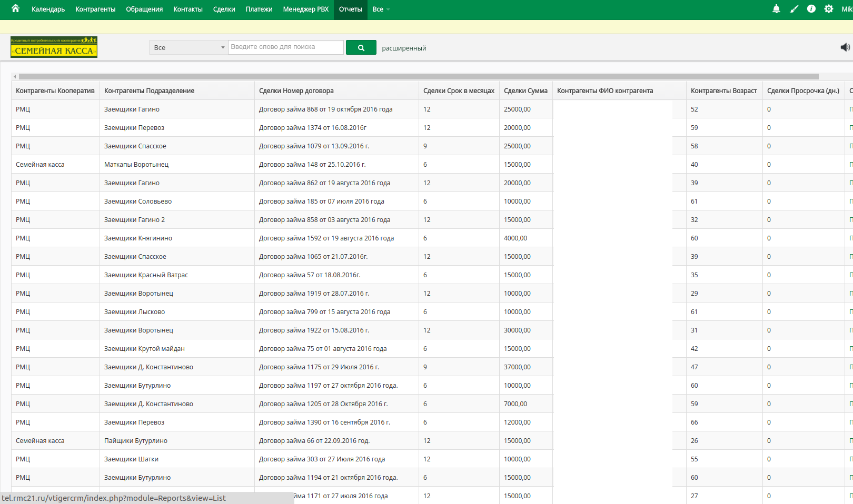Select Договор займа 1390 от 16 сентября cell
The height and width of the screenshot is (504, 853).
click(336, 422)
